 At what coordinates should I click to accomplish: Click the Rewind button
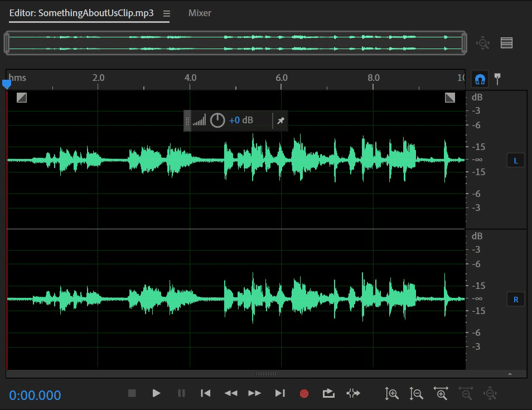[231, 393]
